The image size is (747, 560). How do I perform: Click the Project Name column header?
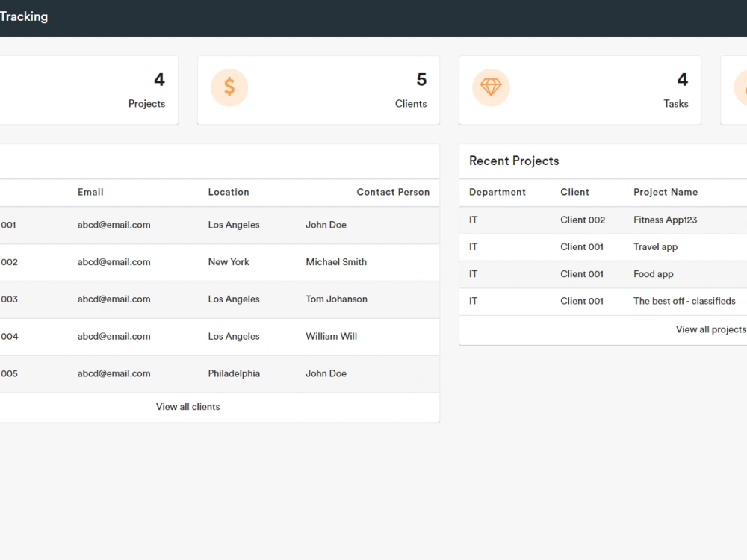(666, 192)
